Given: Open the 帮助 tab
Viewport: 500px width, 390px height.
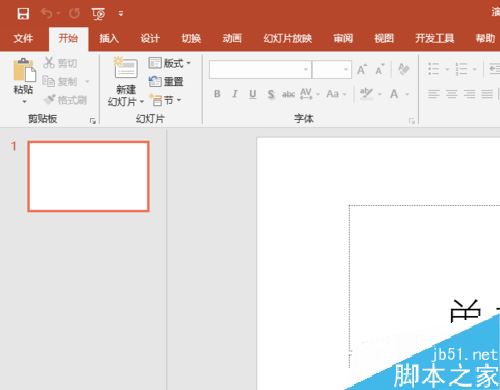Looking at the screenshot, I should tap(485, 38).
